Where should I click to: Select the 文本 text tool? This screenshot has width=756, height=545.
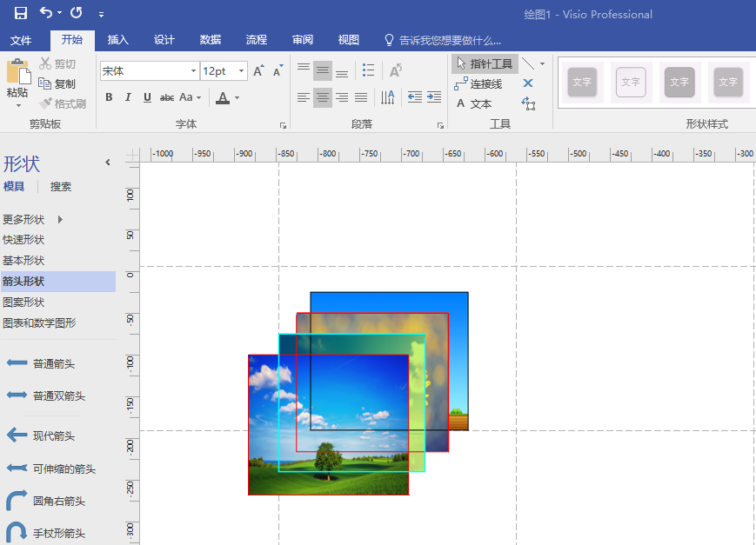click(x=474, y=103)
